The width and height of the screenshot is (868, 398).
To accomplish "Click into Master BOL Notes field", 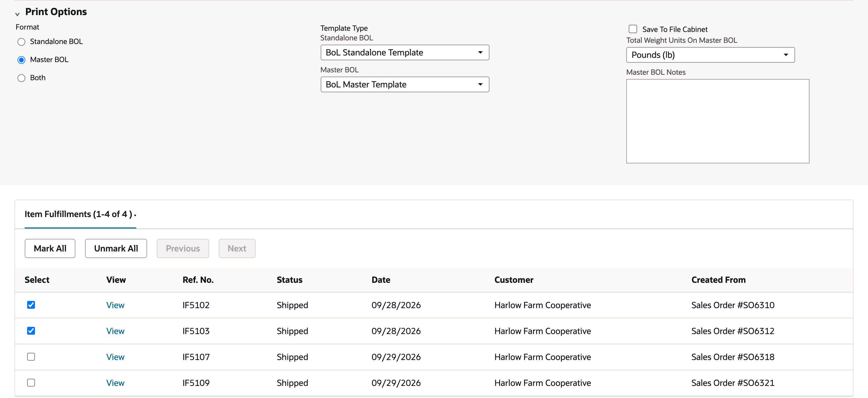I will coord(717,121).
